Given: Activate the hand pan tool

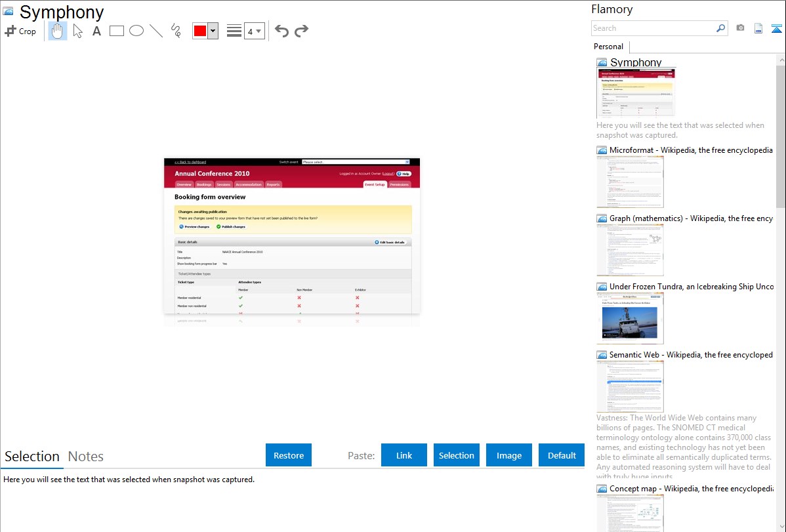Looking at the screenshot, I should click(58, 31).
